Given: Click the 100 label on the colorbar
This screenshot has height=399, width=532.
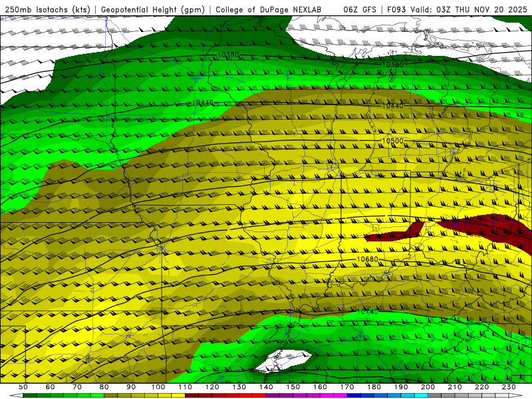Looking at the screenshot, I should point(158,387).
